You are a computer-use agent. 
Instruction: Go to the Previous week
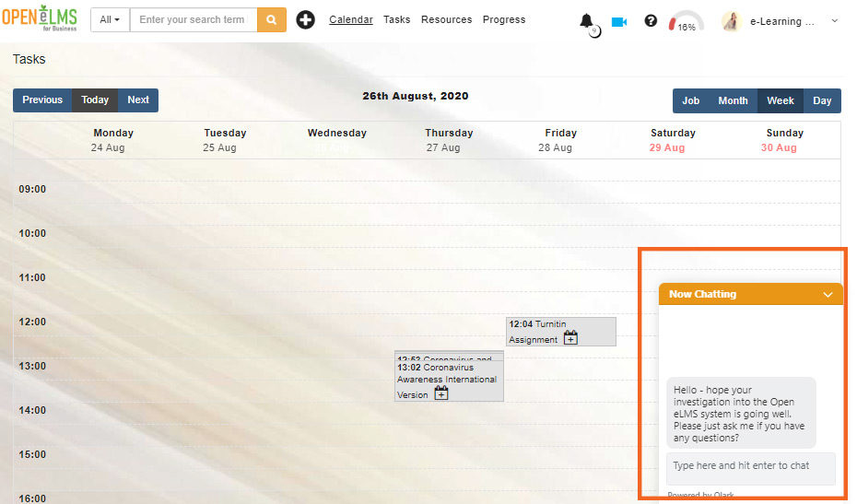click(x=42, y=100)
